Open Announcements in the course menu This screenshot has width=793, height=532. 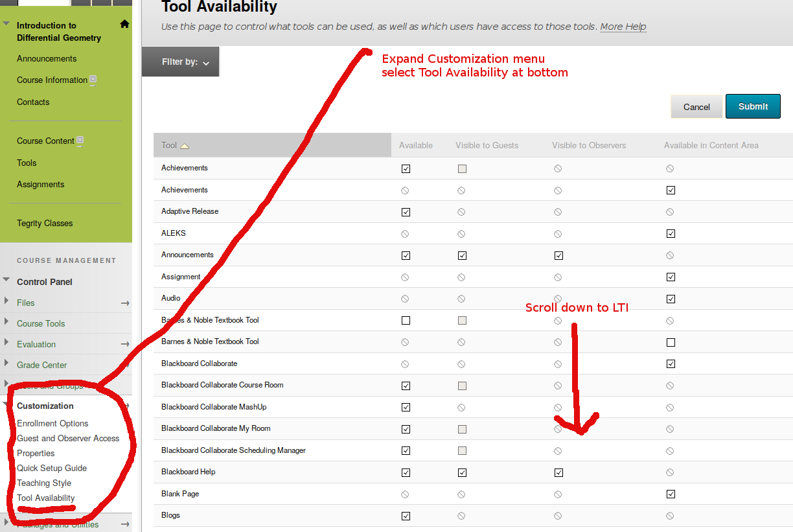[x=47, y=59]
